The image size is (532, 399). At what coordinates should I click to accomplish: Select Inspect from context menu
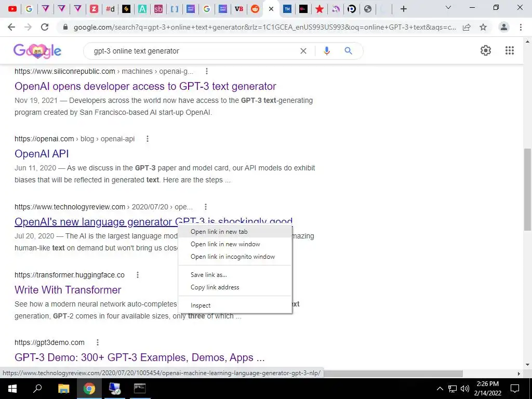click(x=235, y=305)
